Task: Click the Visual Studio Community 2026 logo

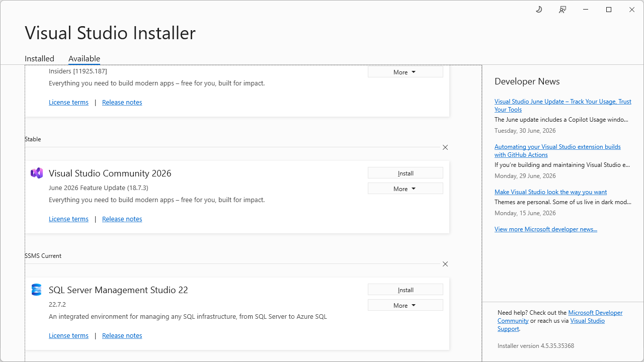Action: pos(37,173)
